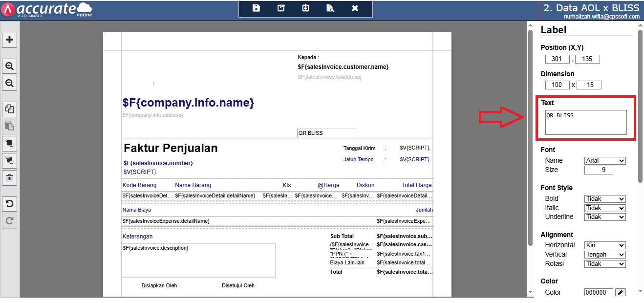
Task: Select the Nama Barang column header
Action: point(193,185)
